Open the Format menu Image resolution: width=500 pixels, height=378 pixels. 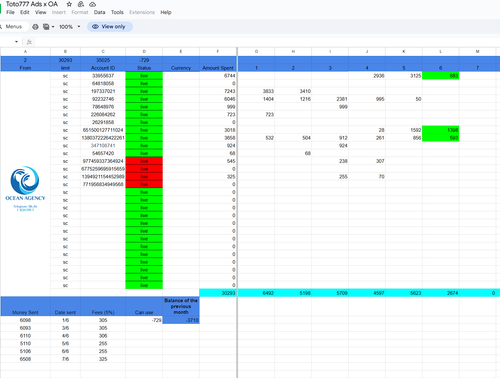pos(80,12)
